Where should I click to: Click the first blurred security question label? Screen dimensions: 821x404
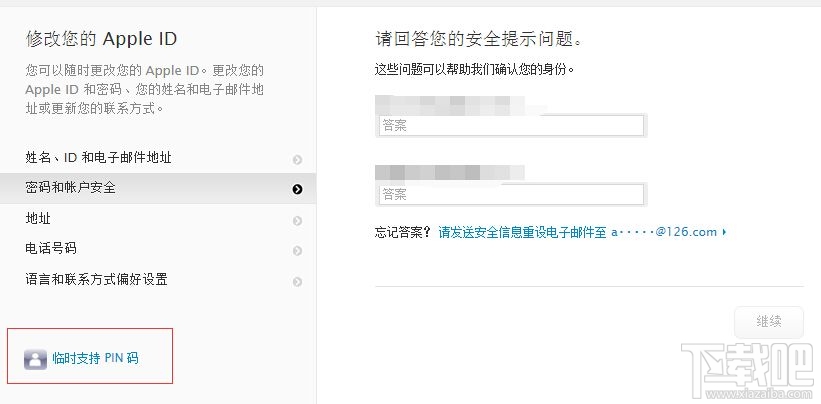coord(450,102)
